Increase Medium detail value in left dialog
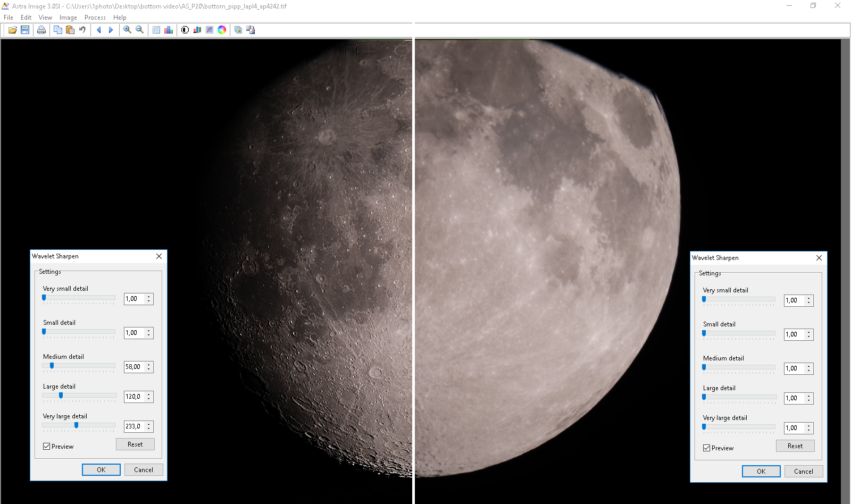 click(149, 365)
